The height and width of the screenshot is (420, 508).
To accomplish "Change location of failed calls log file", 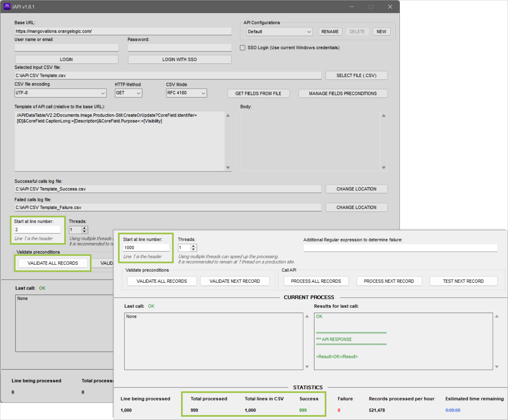I will (x=356, y=208).
